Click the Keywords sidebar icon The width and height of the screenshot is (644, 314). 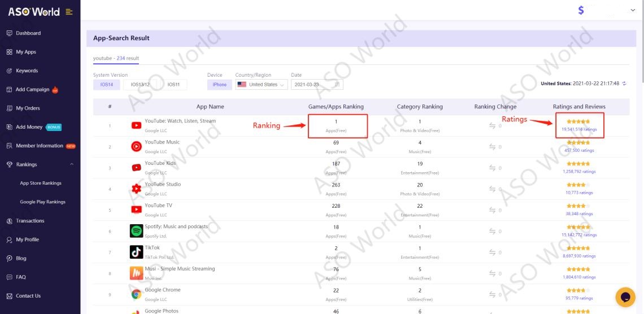(x=10, y=71)
